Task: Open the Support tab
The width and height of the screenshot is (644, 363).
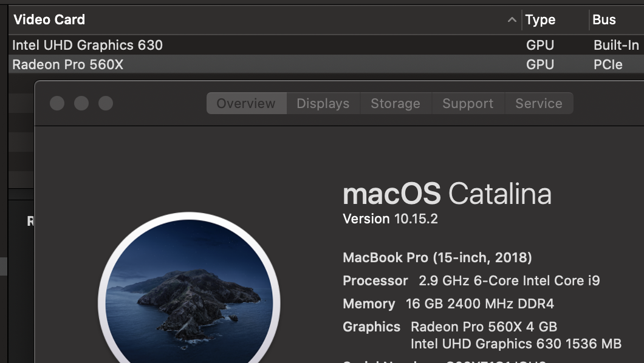Action: coord(468,103)
